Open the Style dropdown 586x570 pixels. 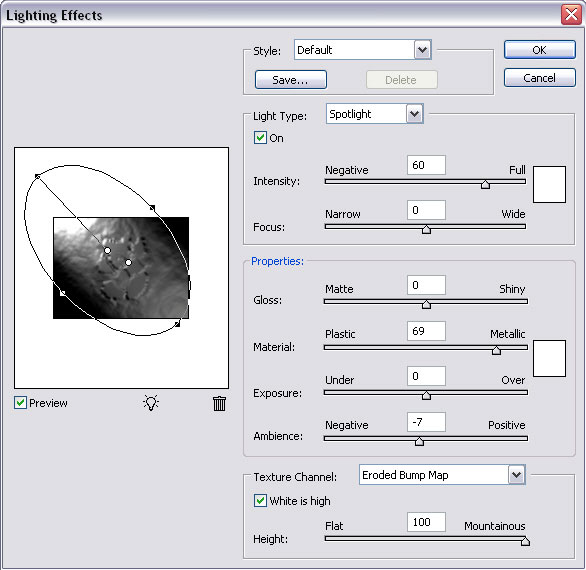(x=422, y=50)
